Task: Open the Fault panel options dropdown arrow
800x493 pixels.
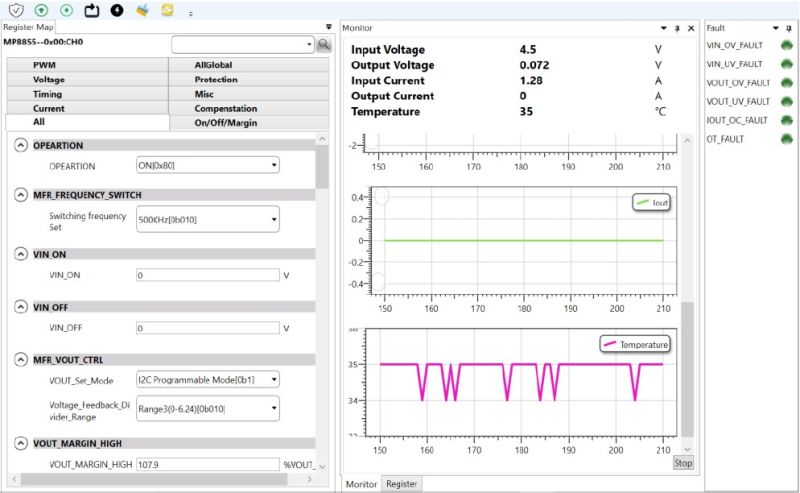Action: coord(776,28)
